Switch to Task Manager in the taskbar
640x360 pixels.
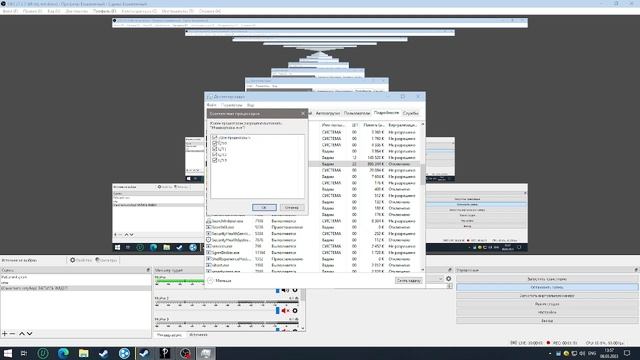206,353
